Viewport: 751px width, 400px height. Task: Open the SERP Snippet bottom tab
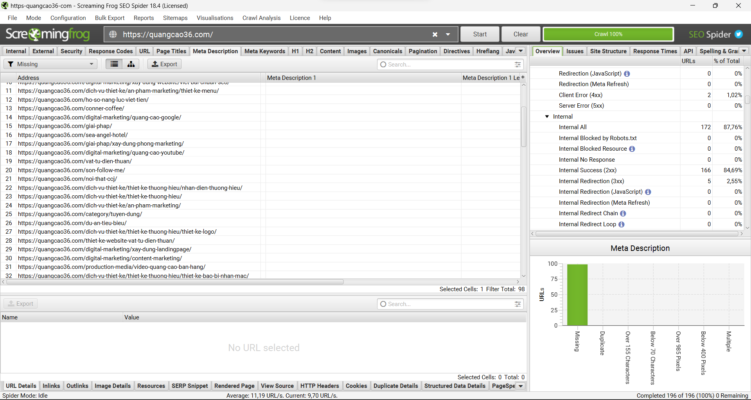188,385
